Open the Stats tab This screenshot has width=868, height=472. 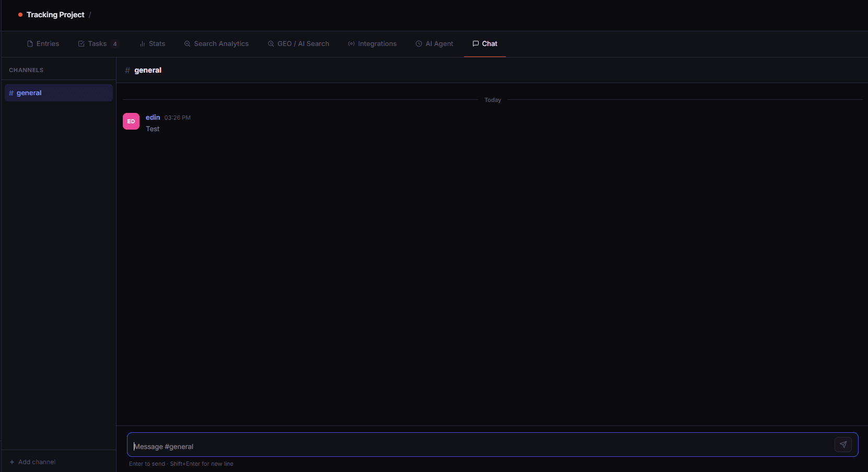pos(152,44)
